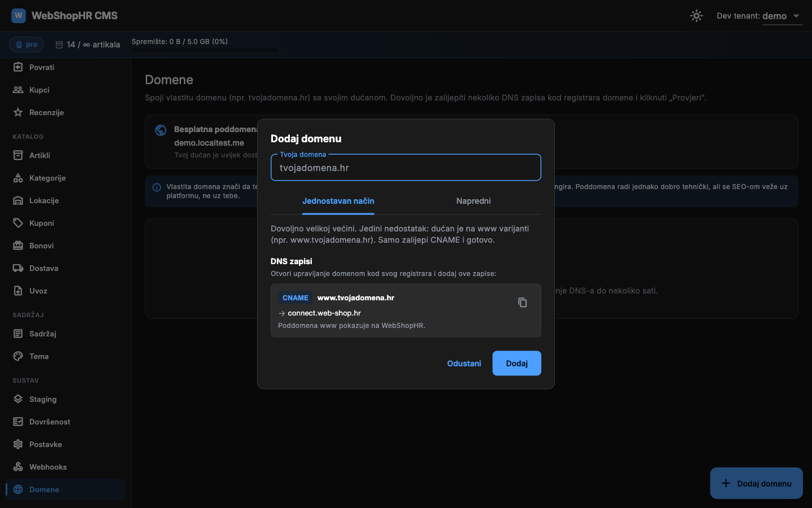Click the Domene page heading
Image resolution: width=812 pixels, height=508 pixels.
[x=169, y=80]
